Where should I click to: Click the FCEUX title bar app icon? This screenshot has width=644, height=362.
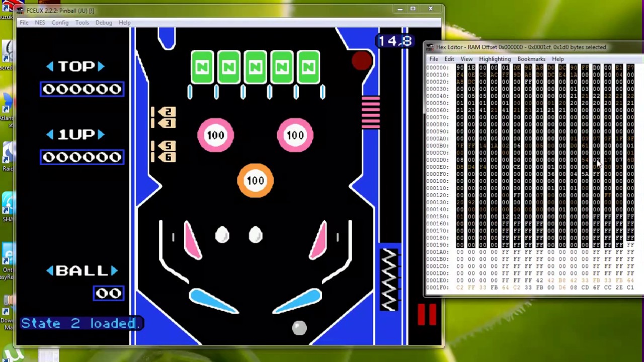click(x=20, y=10)
